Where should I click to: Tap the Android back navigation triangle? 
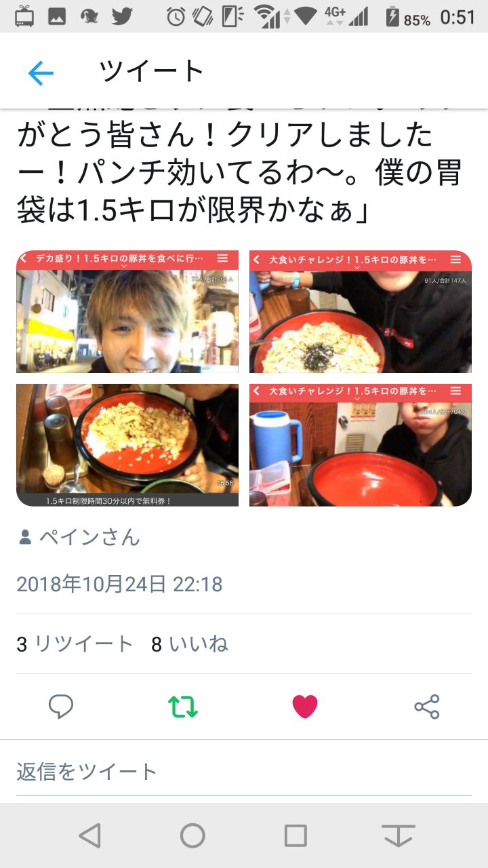[x=90, y=835]
